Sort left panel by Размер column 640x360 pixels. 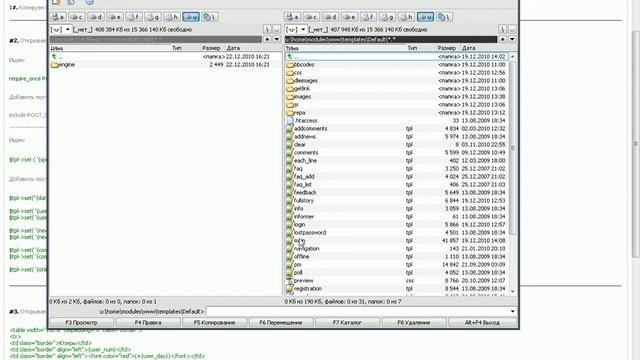tap(211, 48)
